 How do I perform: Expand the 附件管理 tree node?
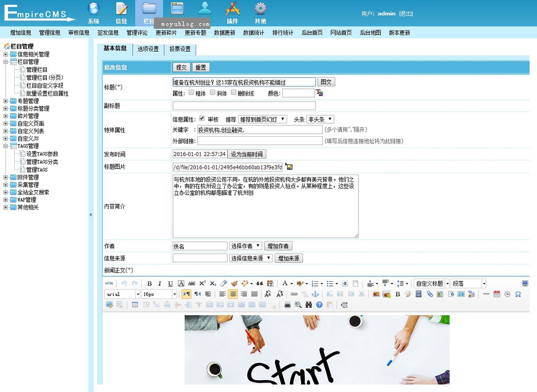coord(6,177)
